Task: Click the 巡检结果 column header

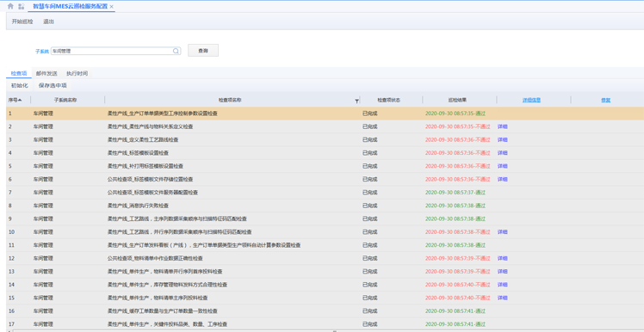Action: click(x=457, y=100)
